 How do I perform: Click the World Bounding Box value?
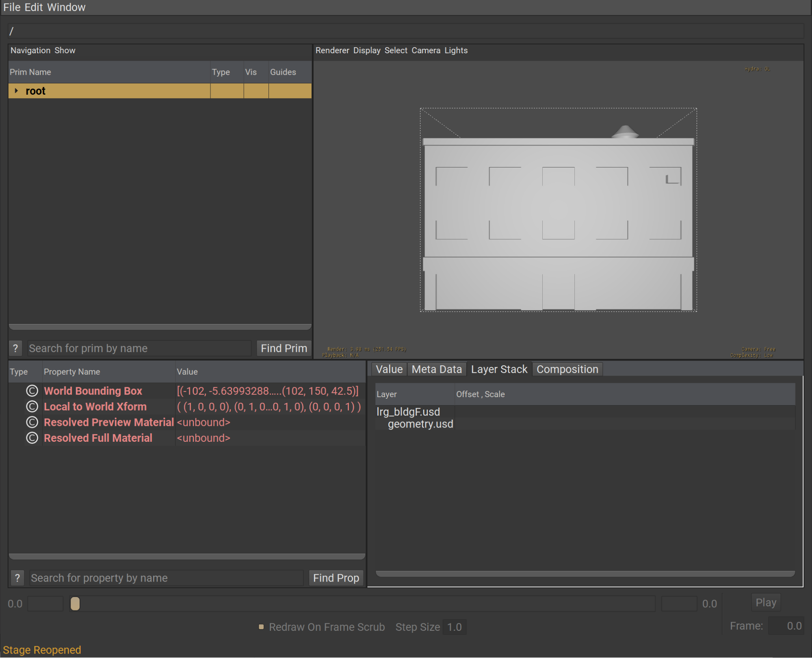click(x=268, y=391)
